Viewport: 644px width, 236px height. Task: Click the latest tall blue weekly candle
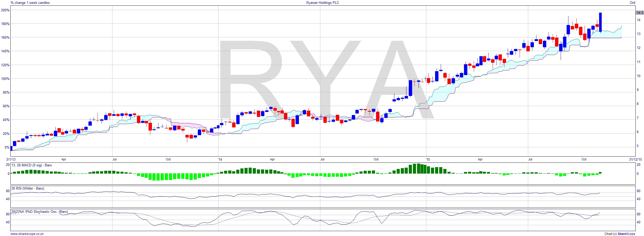coord(600,22)
